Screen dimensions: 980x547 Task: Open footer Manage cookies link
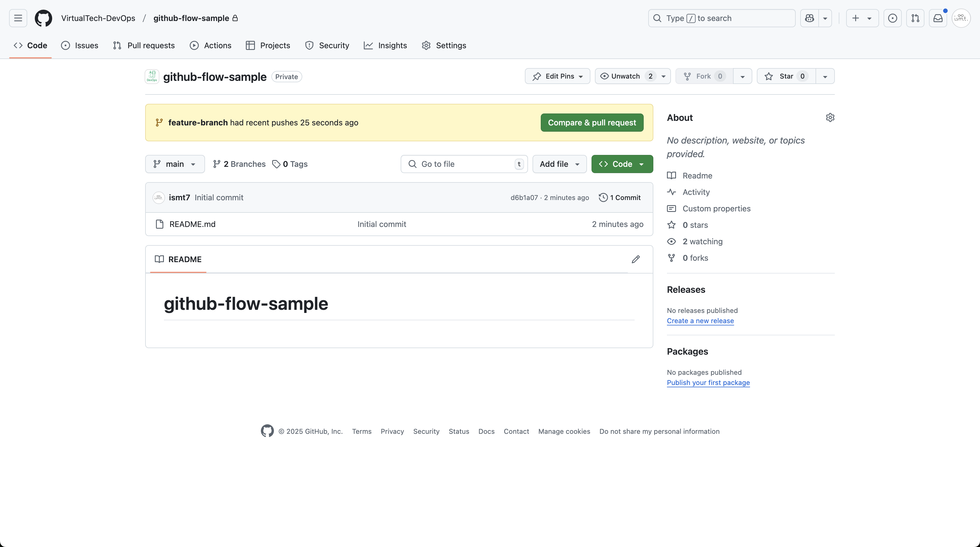(564, 431)
